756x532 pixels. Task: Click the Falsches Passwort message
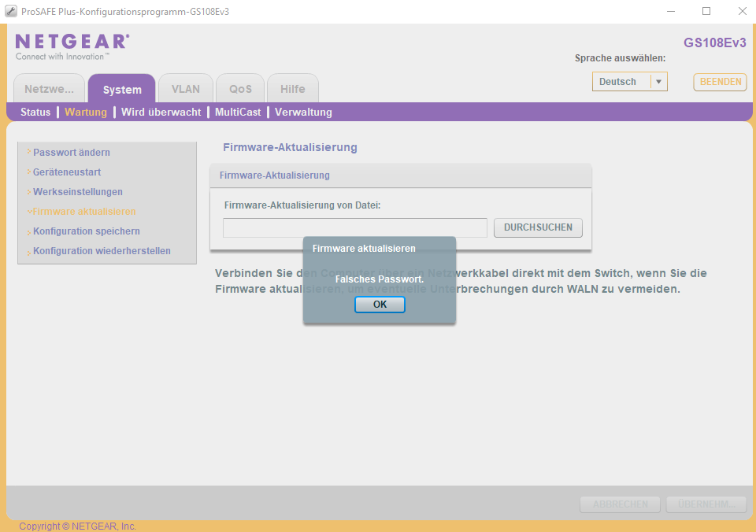380,279
